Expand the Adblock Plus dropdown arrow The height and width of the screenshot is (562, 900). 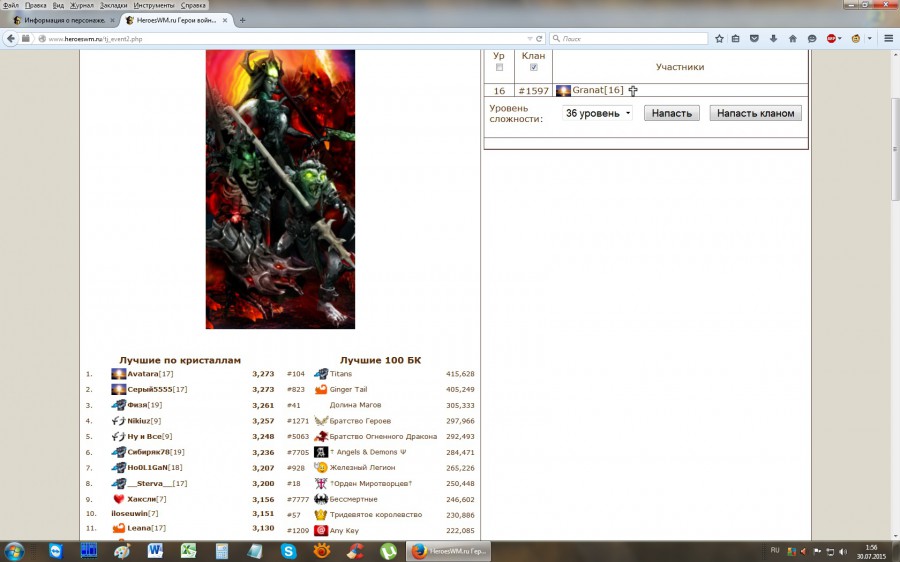[x=840, y=38]
